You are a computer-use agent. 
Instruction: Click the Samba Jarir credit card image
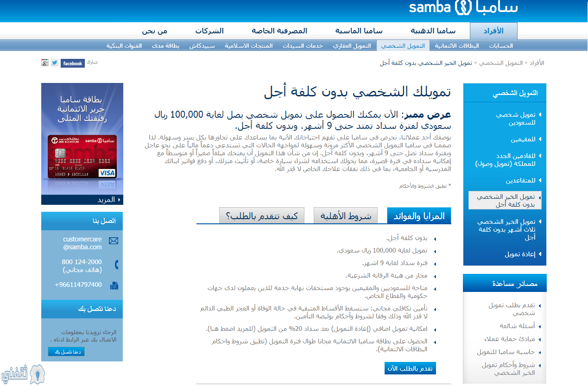pyautogui.click(x=82, y=157)
